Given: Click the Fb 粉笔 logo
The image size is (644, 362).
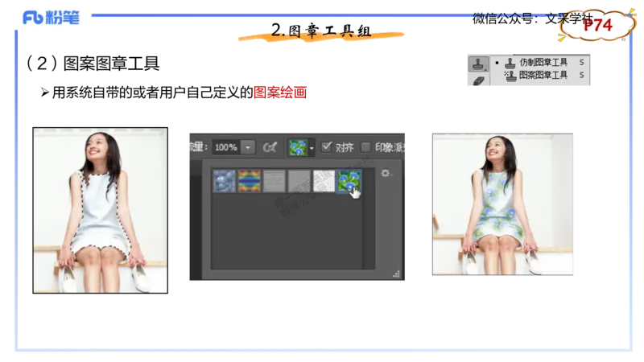Looking at the screenshot, I should tap(52, 18).
